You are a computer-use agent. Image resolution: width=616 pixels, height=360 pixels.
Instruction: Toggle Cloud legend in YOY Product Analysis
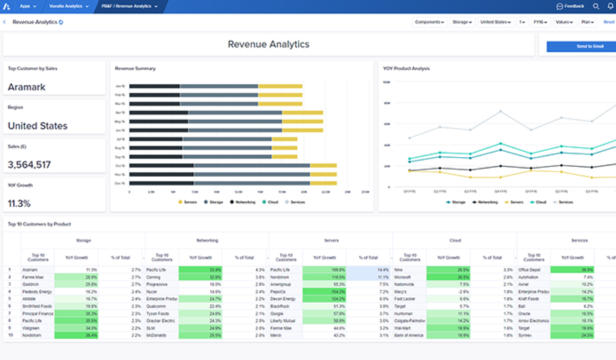539,202
